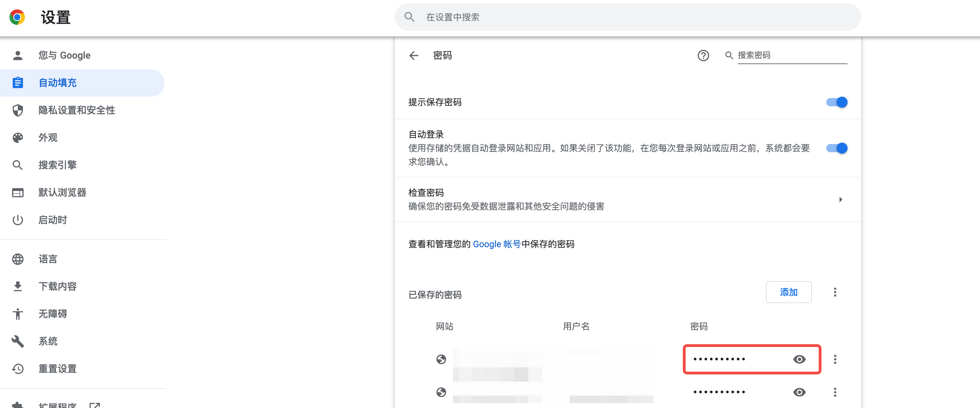Open 隐私设置和安全性 shield icon

17,110
